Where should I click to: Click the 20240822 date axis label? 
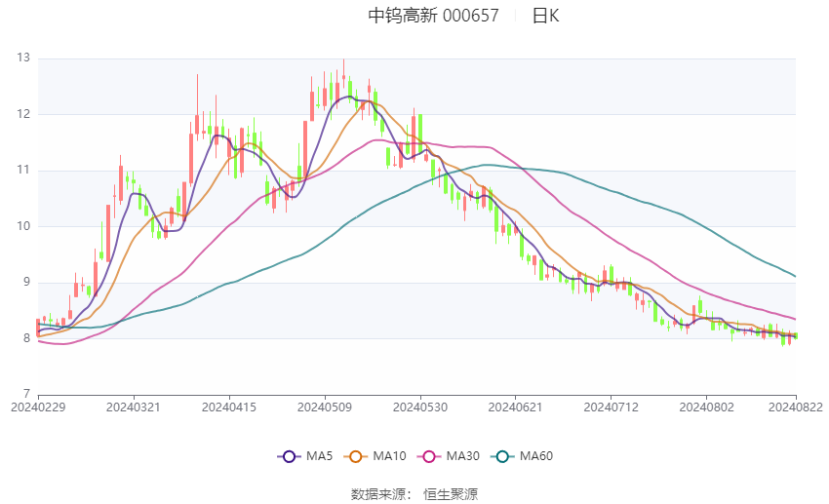796,407
